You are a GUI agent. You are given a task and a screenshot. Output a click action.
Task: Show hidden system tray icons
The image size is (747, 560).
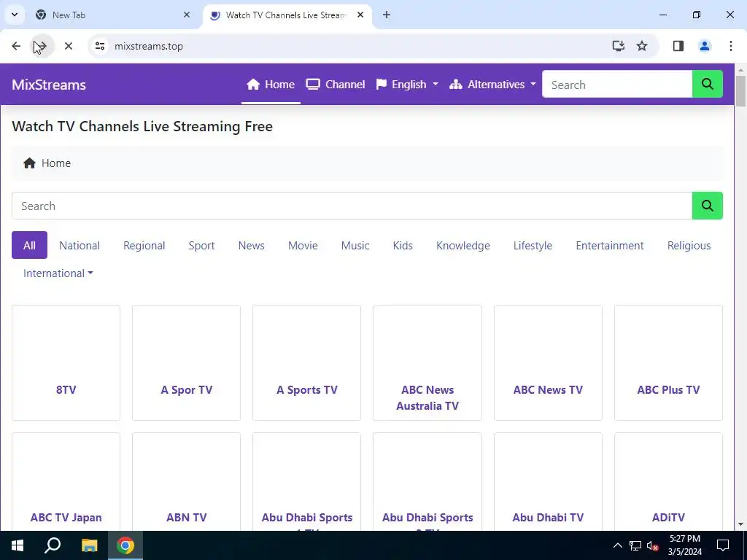tap(617, 545)
